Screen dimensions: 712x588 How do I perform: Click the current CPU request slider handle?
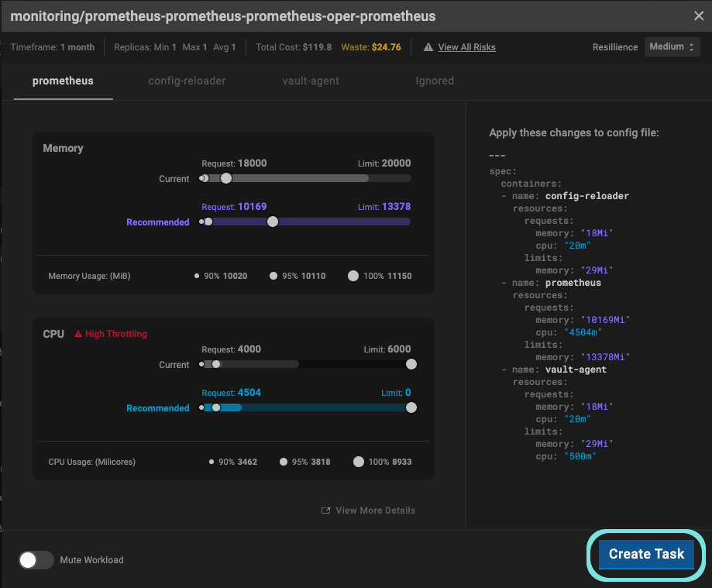217,364
